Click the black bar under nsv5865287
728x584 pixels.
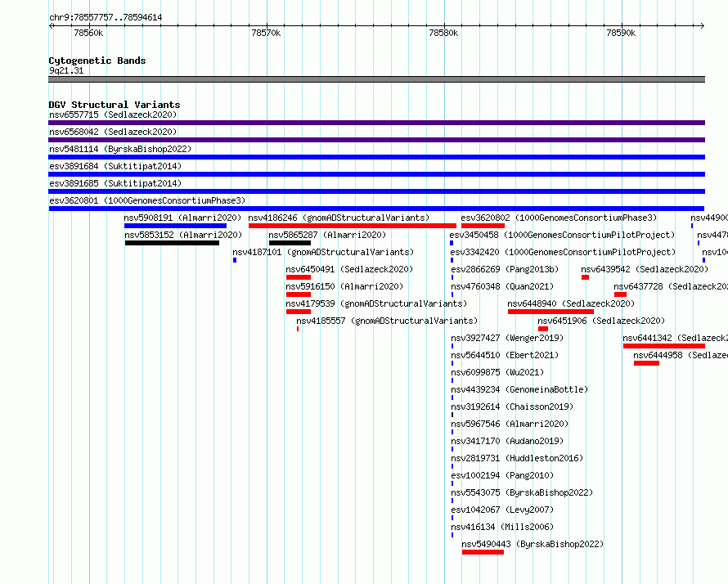[x=290, y=243]
